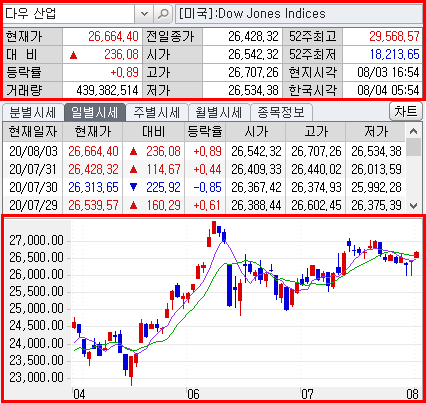Click the scroll down arrow of daily table
426x403 pixels.
(413, 206)
